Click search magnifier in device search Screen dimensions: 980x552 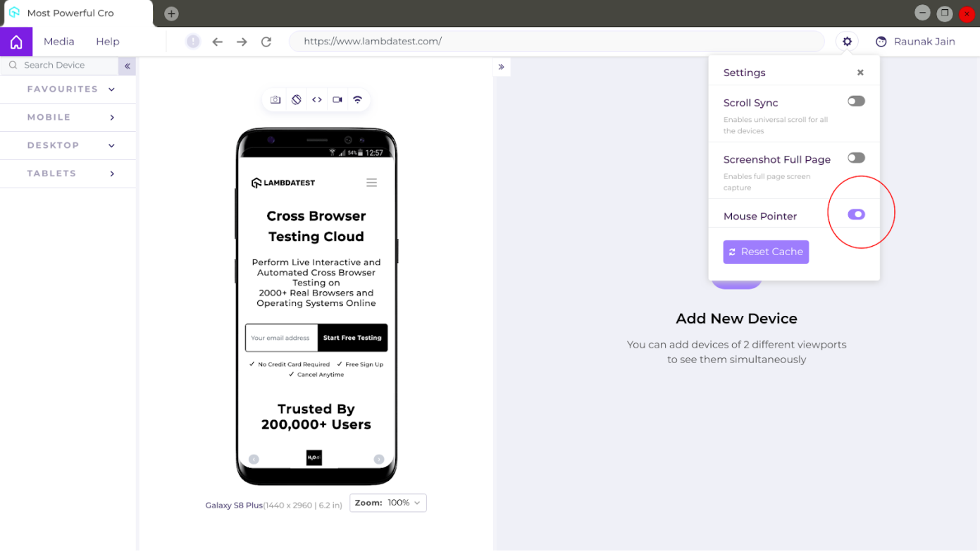click(x=13, y=65)
